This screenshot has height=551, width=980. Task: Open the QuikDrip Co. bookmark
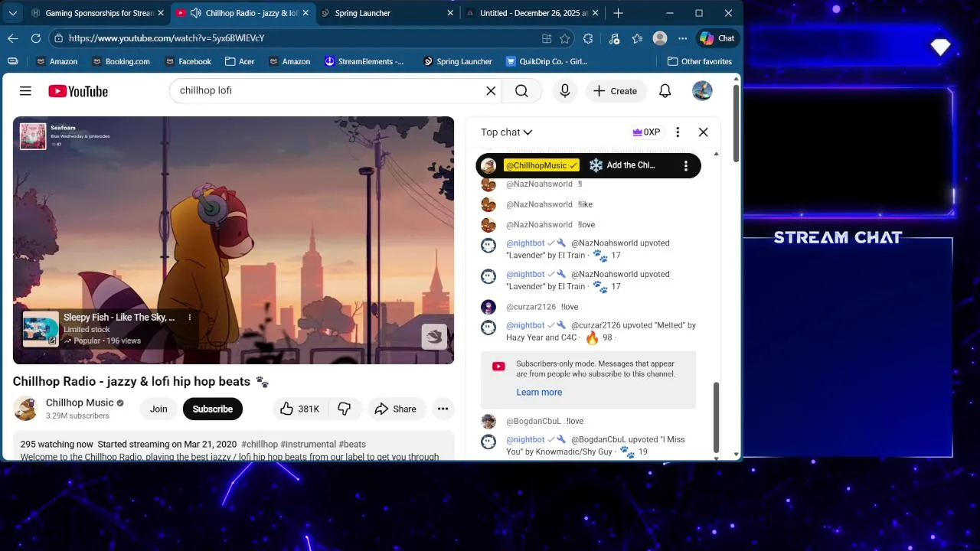(547, 61)
